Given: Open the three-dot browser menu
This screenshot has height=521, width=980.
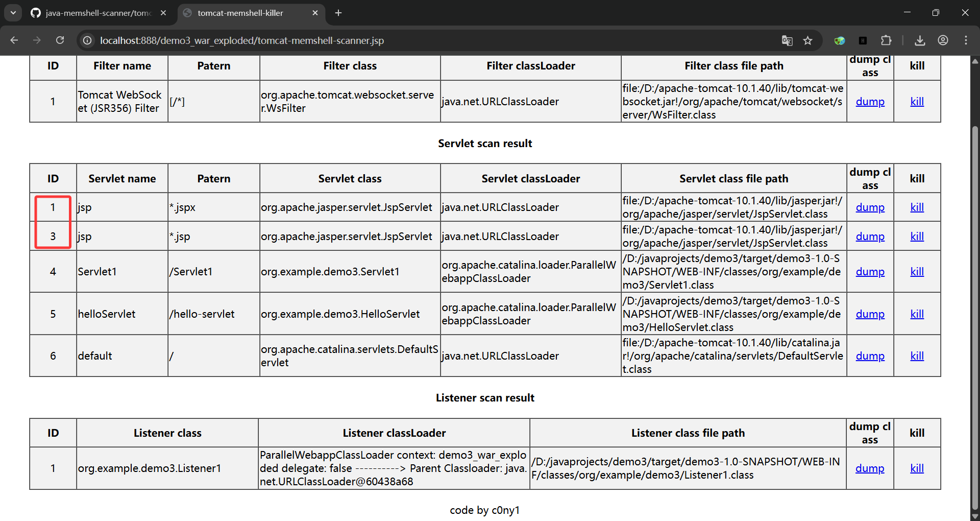Looking at the screenshot, I should point(966,40).
